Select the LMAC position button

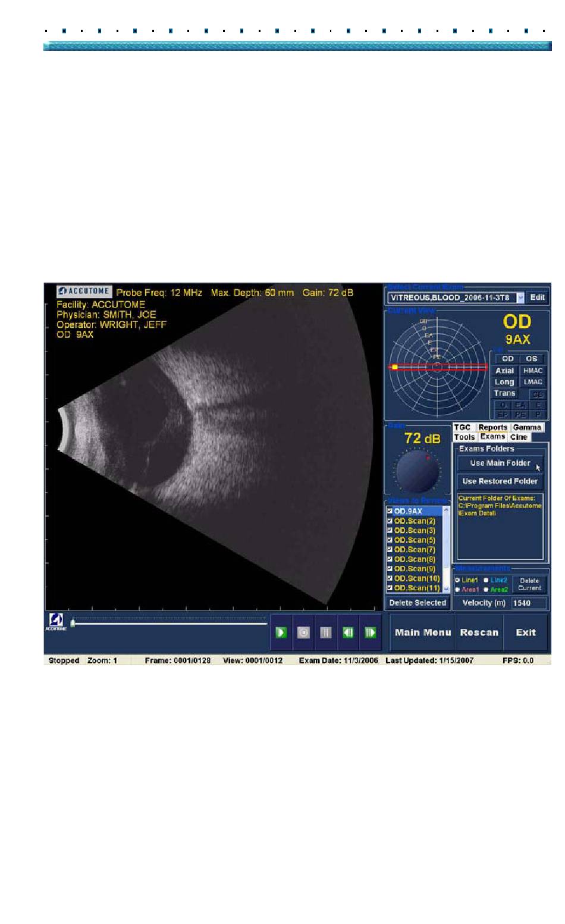point(533,382)
